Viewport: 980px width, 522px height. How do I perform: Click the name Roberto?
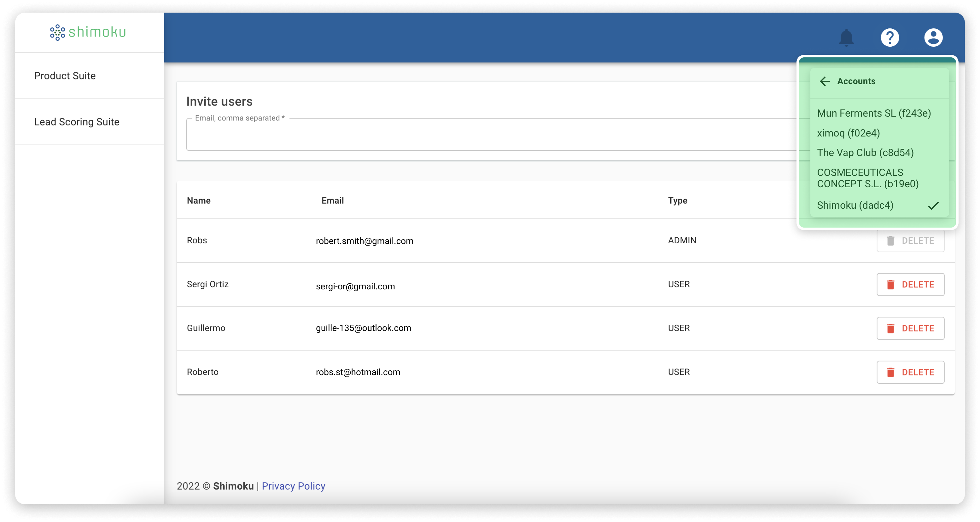point(202,372)
